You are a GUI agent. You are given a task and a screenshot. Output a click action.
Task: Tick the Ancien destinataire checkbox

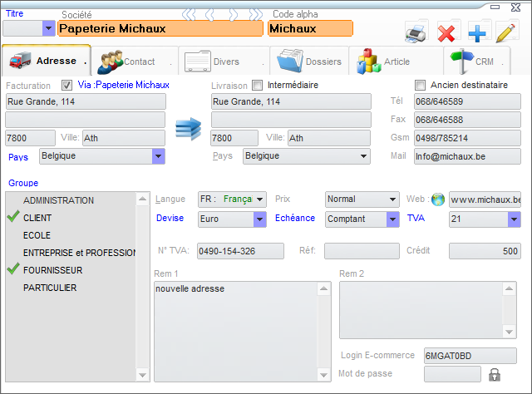tap(420, 85)
